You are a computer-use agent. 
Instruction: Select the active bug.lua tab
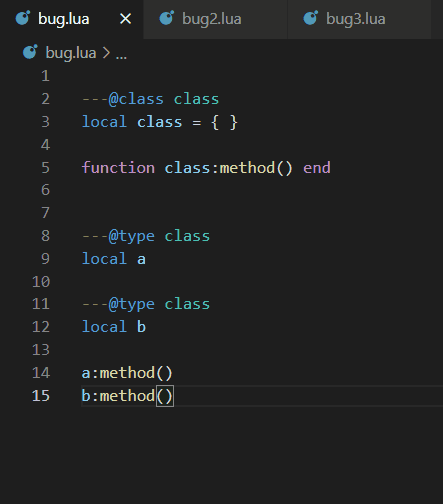point(72,19)
